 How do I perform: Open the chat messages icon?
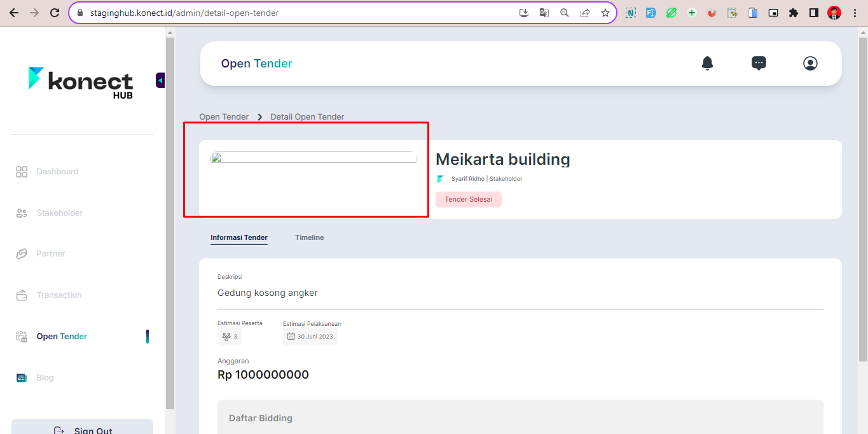click(759, 63)
